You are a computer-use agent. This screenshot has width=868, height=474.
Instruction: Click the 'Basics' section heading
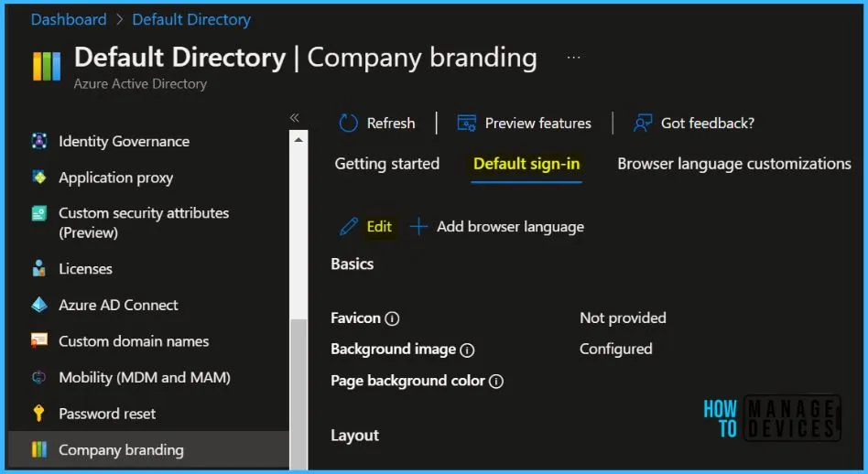tap(353, 264)
